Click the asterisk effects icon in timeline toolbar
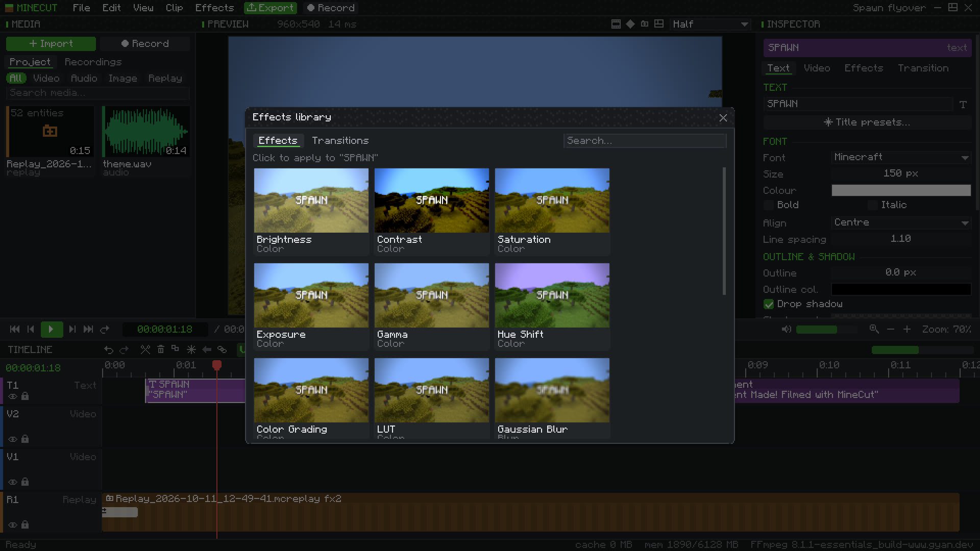This screenshot has height=551, width=980. 191,349
